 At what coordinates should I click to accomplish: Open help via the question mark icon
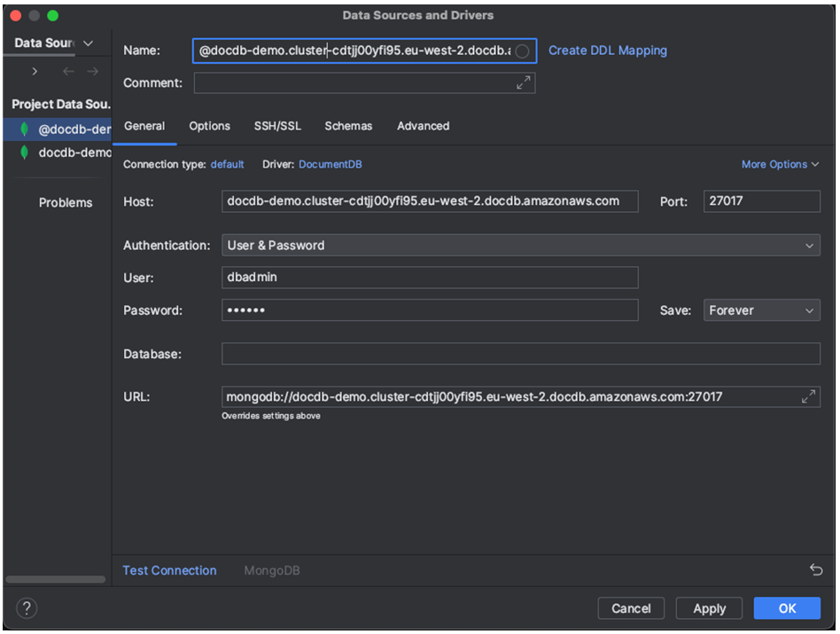[x=26, y=608]
